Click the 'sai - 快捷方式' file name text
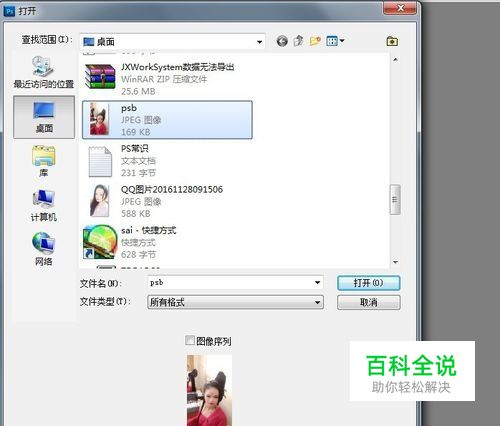This screenshot has height=426, width=500. coord(148,230)
